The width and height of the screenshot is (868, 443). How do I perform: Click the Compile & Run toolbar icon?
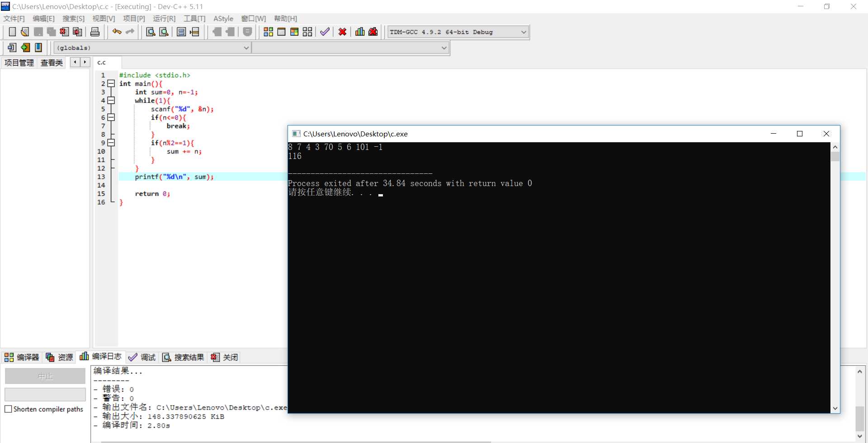294,32
